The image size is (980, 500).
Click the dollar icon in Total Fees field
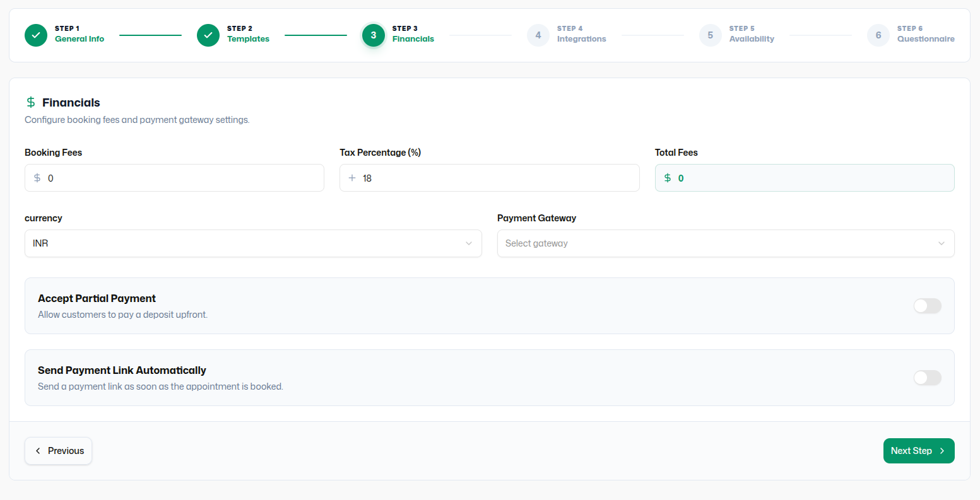point(668,178)
